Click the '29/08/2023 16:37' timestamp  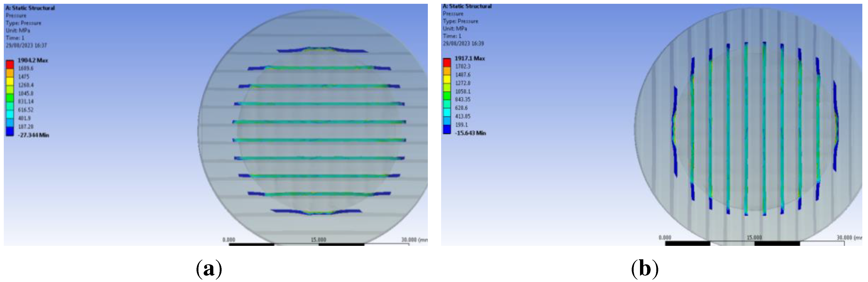26,45
